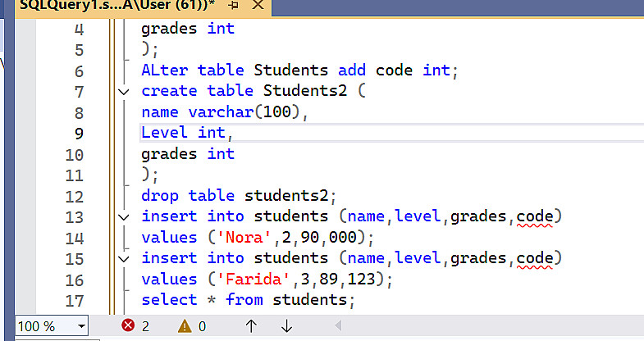
Task: Go to previous issue with up arrow
Action: pyautogui.click(x=251, y=326)
